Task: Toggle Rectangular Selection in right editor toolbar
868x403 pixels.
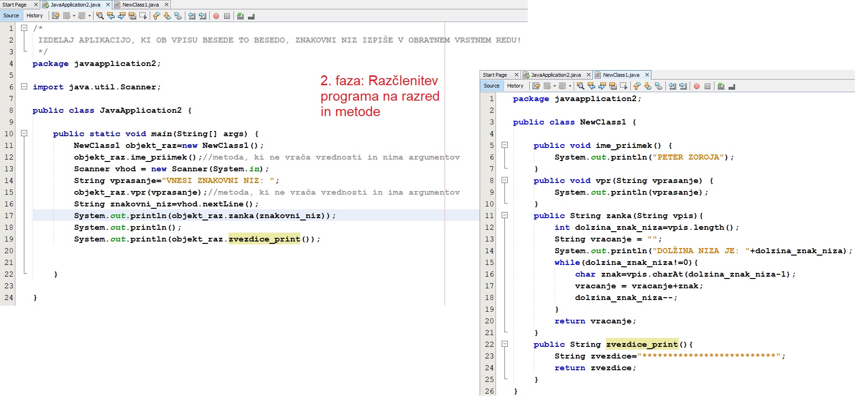Action: coord(624,86)
